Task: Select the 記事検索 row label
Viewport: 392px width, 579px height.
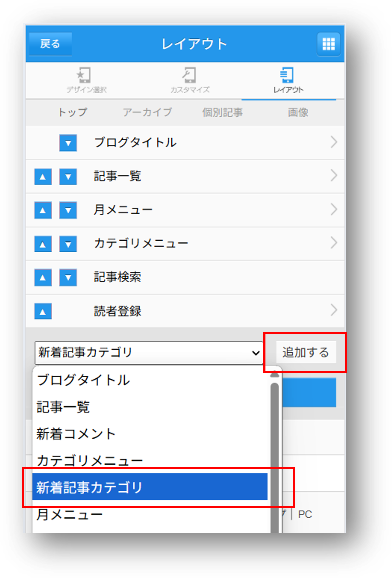Action: tap(117, 277)
